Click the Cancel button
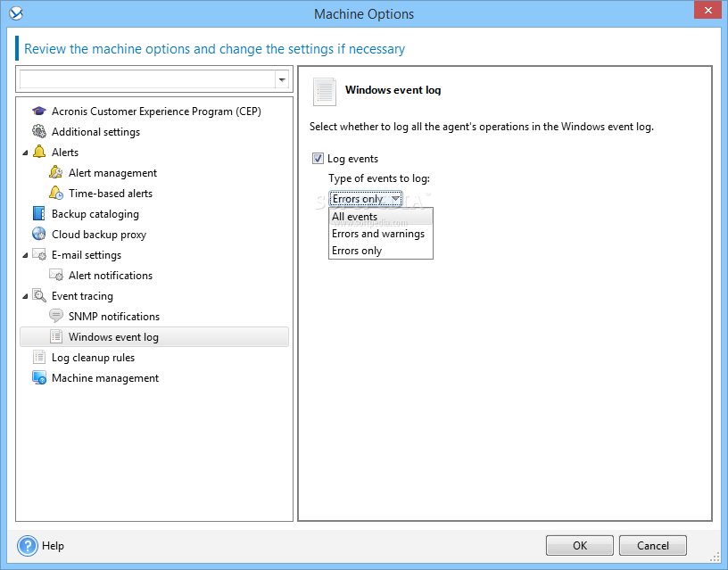 pyautogui.click(x=653, y=545)
